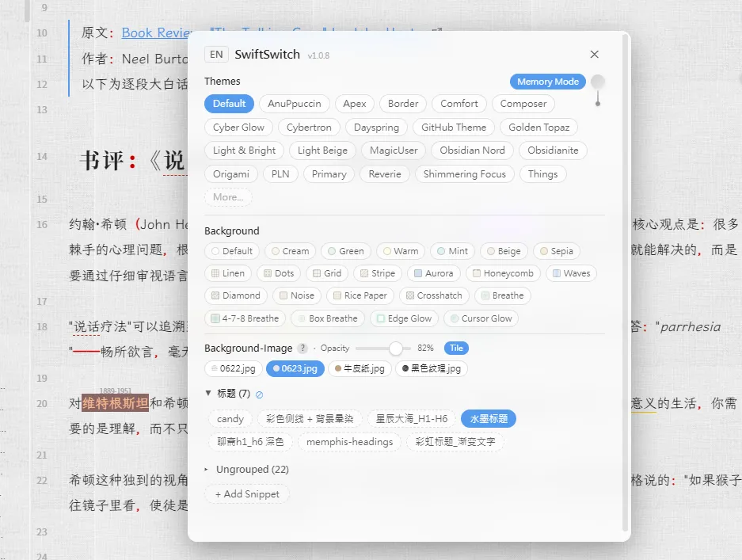Screen dimensions: 742x560
Task: Click the round lamp pull-cord toggle
Action: [598, 90]
